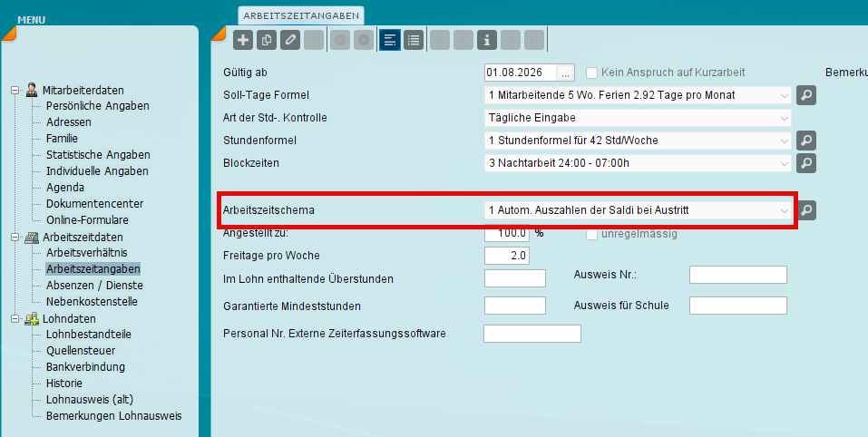The image size is (868, 437).
Task: Click the Arbeitszeitdaten tree icon
Action: click(32, 238)
